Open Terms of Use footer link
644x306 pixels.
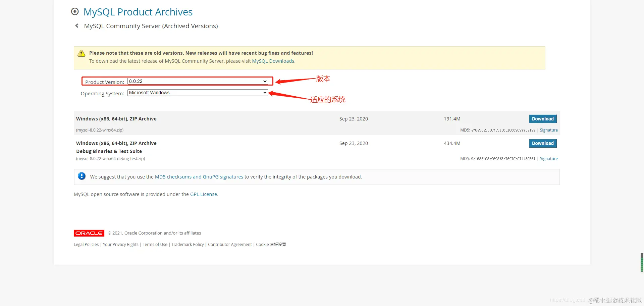point(155,245)
